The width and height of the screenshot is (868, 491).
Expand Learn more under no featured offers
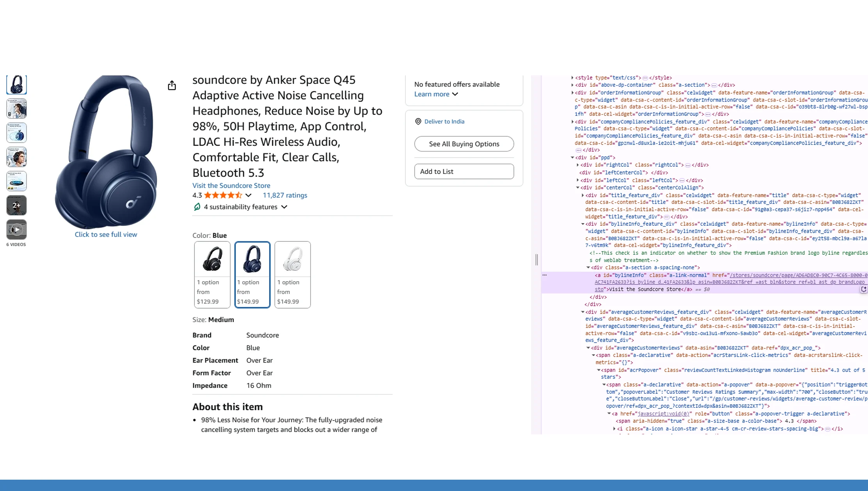pyautogui.click(x=436, y=94)
